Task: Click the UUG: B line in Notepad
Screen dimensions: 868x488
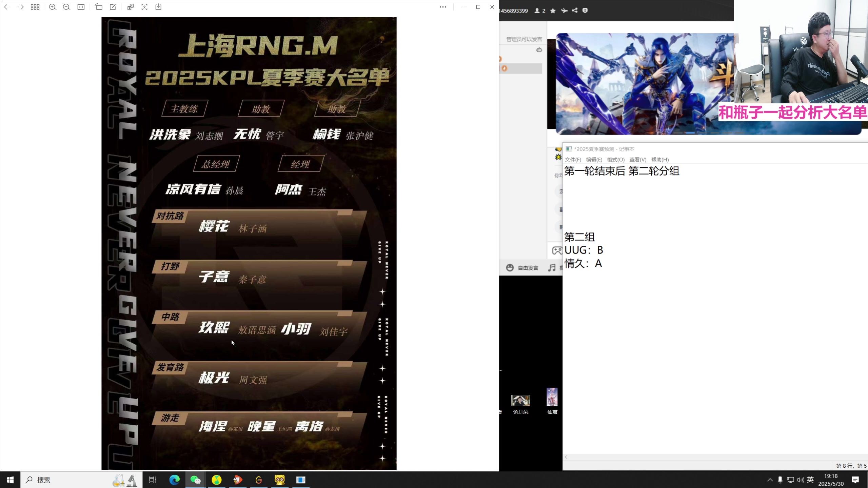Action: point(584,250)
